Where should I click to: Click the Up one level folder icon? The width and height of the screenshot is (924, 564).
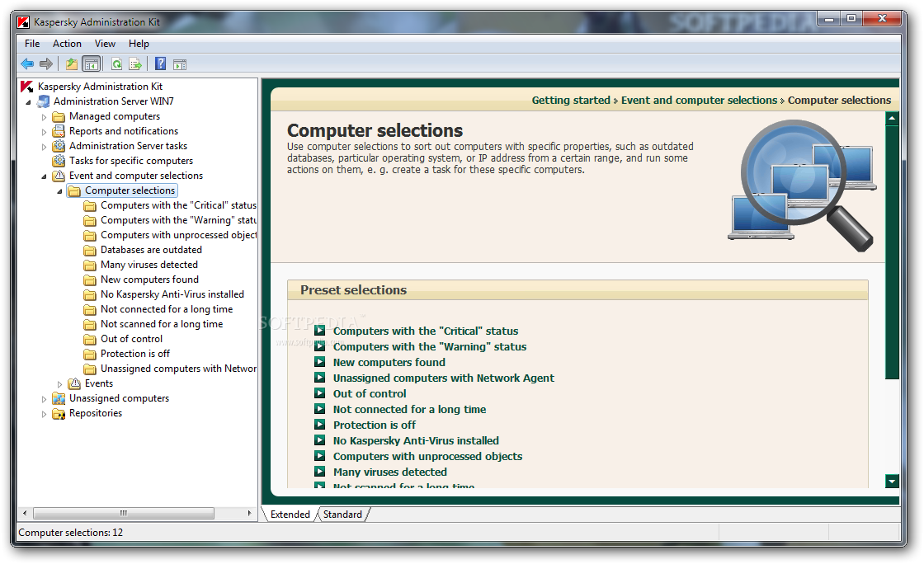pos(71,63)
